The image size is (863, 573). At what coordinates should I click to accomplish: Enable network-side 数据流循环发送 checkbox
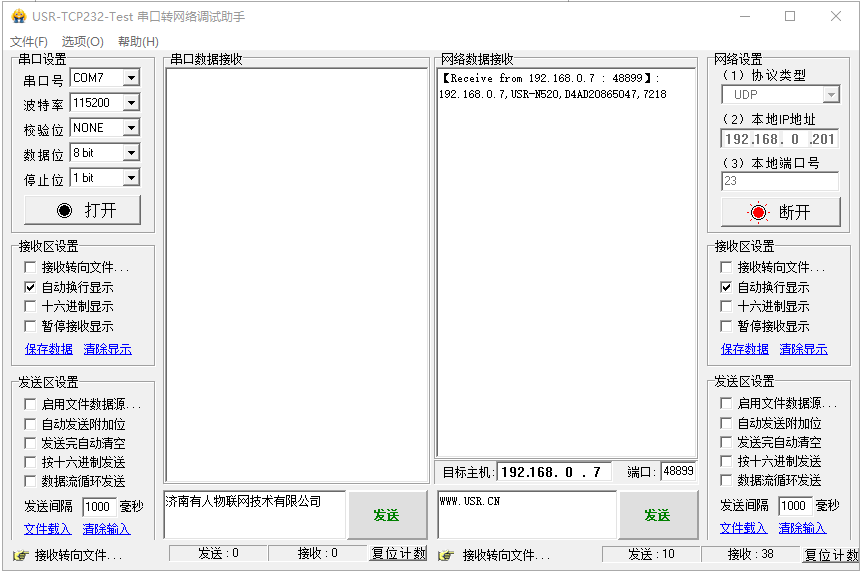pos(726,481)
